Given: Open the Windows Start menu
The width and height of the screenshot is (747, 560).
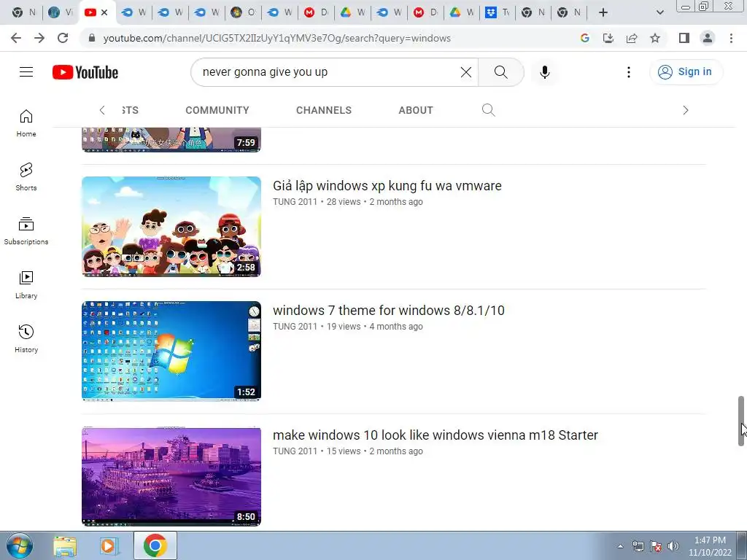Looking at the screenshot, I should 20,545.
